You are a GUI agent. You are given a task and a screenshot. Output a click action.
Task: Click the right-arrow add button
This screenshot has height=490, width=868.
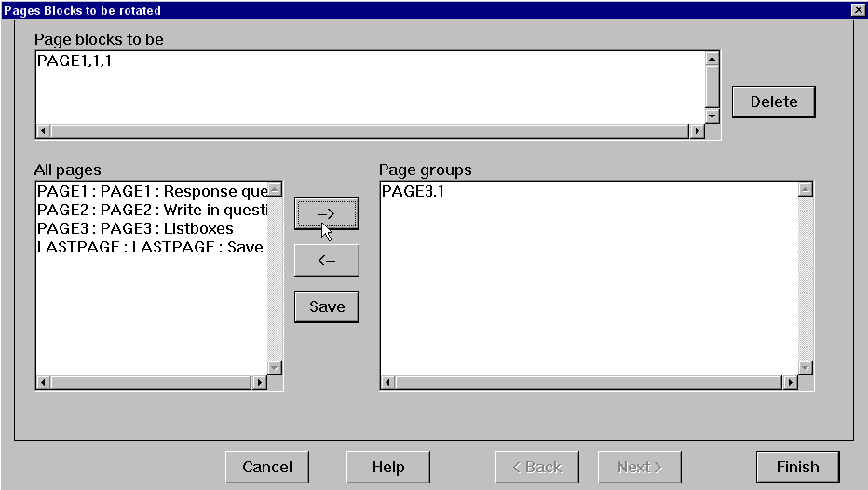(x=327, y=213)
